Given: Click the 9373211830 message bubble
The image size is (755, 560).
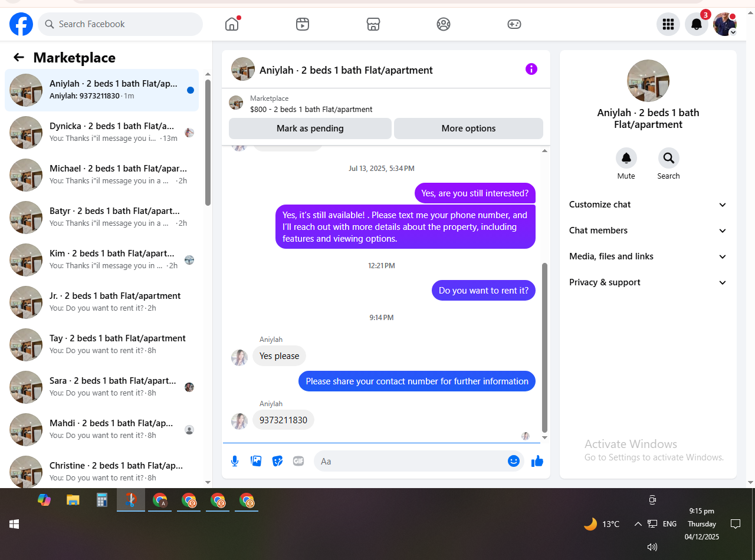Looking at the screenshot, I should click(283, 420).
